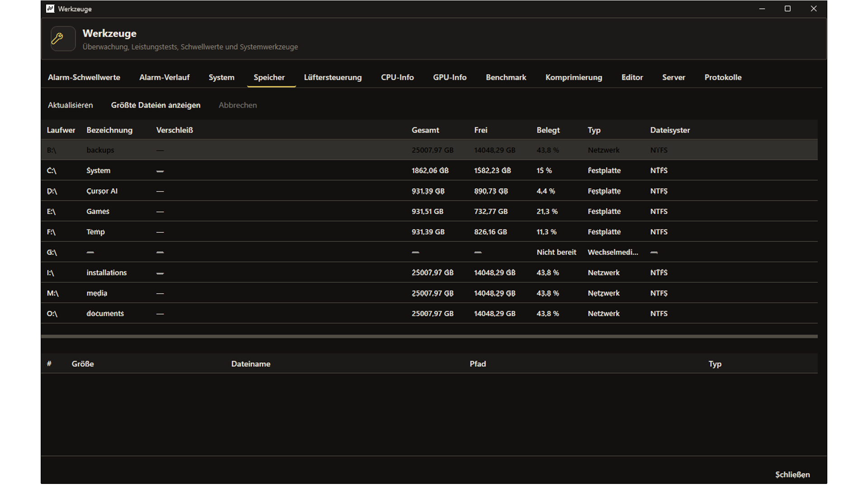This screenshot has width=868, height=488.
Task: Click Größte Dateien anzeigen
Action: [x=156, y=105]
